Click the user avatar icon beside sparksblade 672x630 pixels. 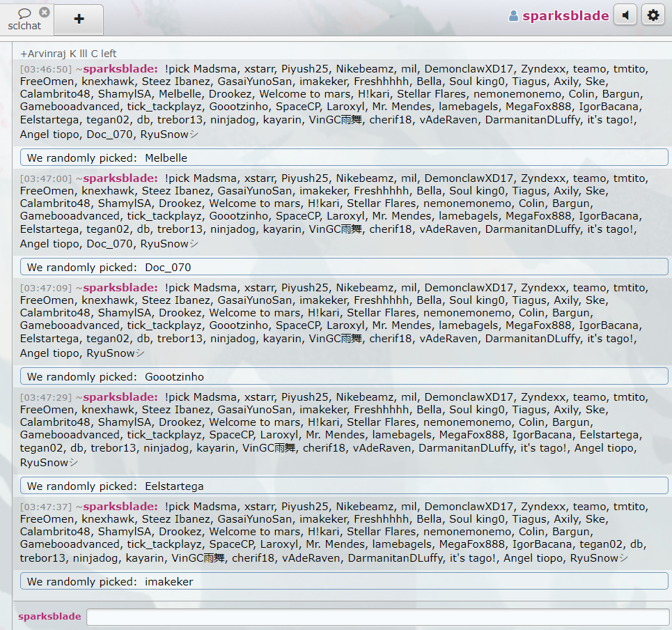point(514,16)
